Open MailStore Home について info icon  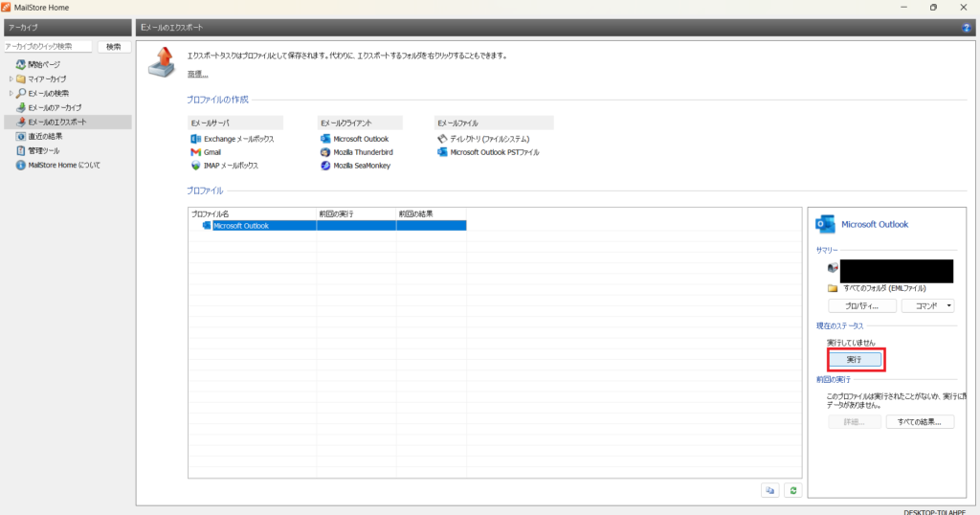click(x=21, y=165)
